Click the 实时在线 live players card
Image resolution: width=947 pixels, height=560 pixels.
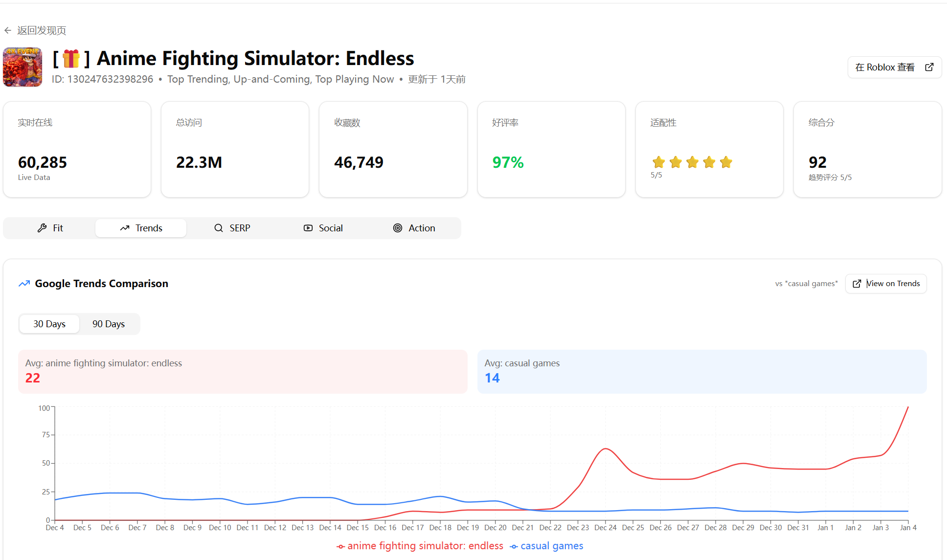coord(77,149)
